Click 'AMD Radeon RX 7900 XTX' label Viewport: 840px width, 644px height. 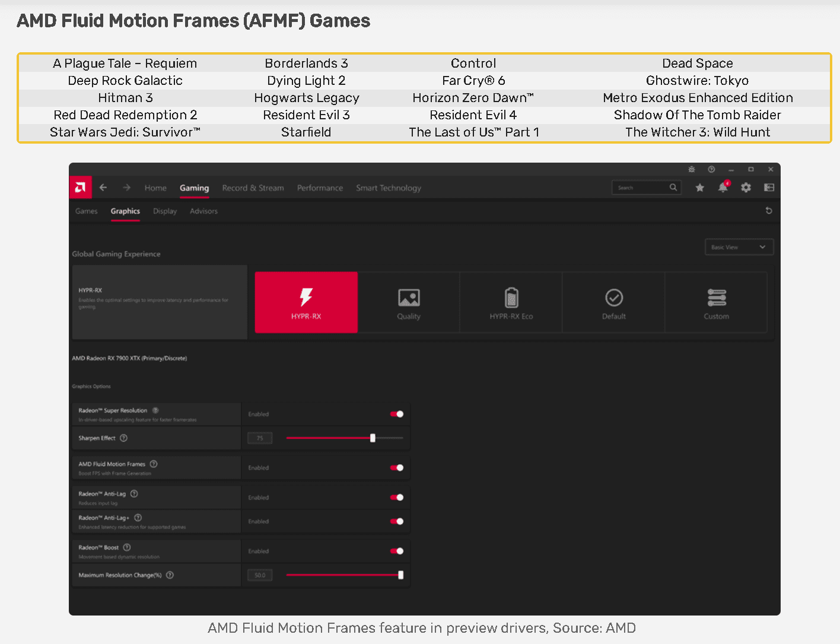[129, 358]
